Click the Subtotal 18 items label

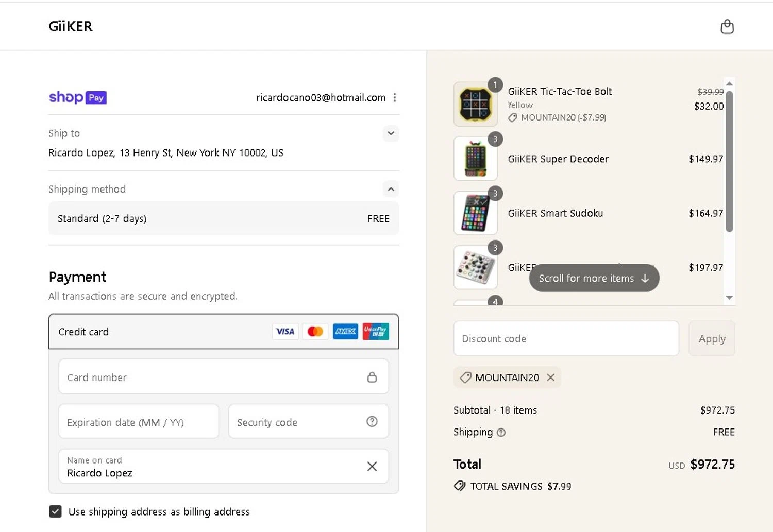coord(495,410)
